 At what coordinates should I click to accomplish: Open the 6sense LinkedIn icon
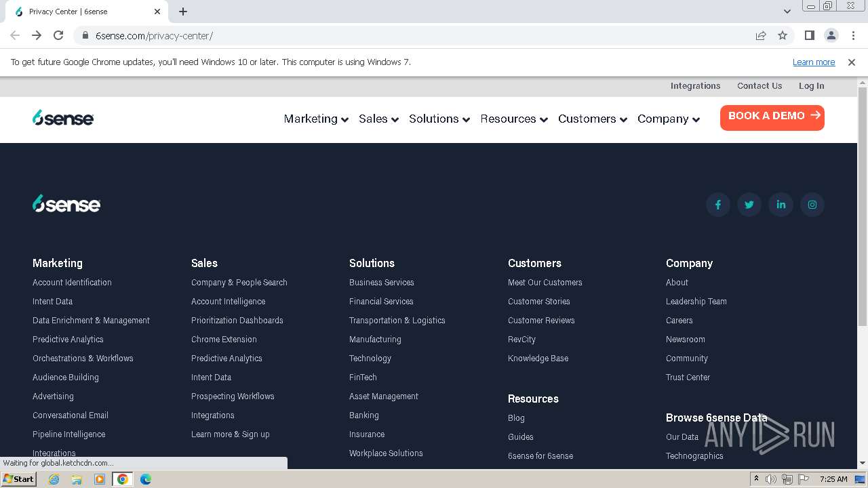(x=781, y=205)
